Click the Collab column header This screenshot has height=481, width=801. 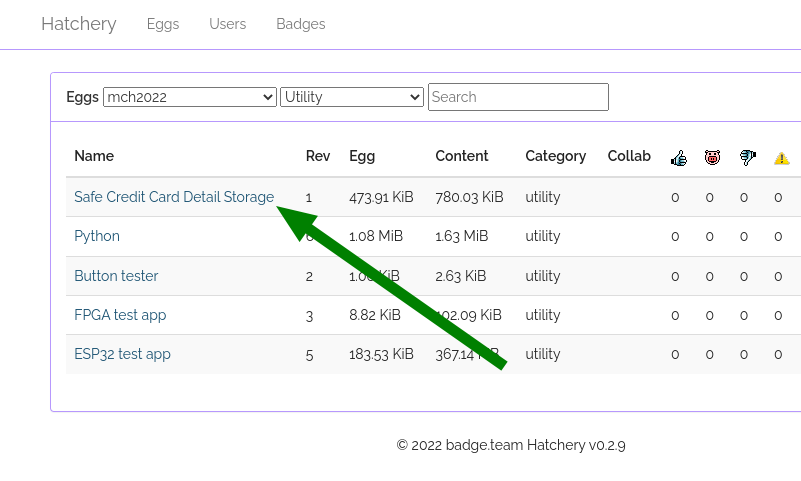click(629, 156)
